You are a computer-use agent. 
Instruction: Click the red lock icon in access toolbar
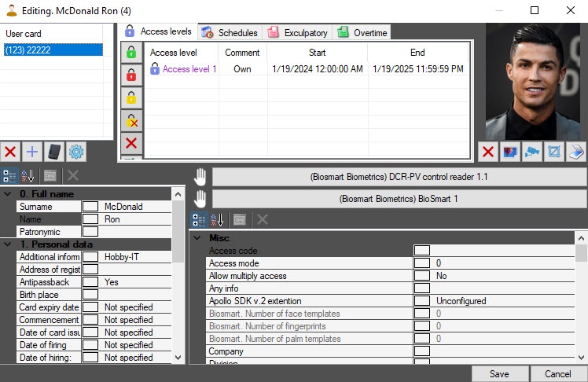pos(131,75)
